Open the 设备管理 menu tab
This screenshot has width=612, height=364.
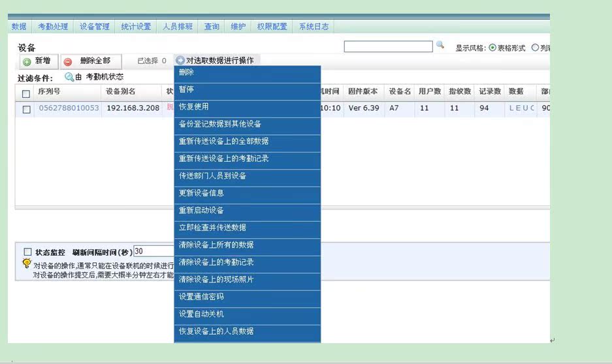[x=95, y=27]
